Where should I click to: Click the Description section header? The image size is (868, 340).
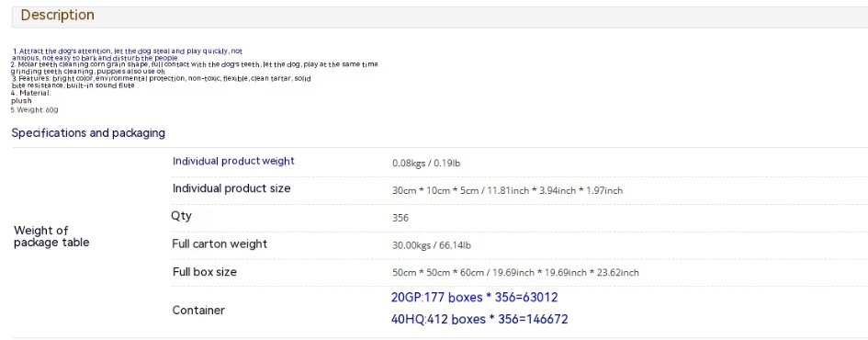[x=58, y=16]
